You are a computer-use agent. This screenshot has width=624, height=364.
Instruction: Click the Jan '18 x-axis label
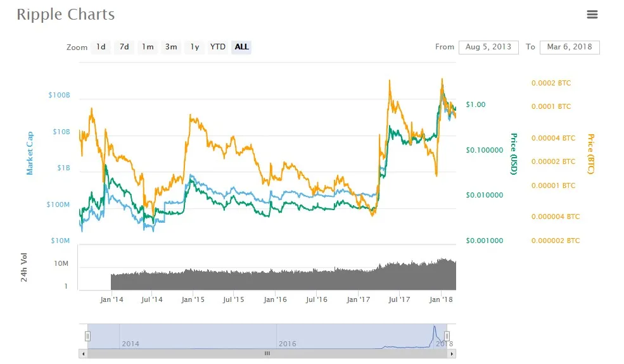440,299
